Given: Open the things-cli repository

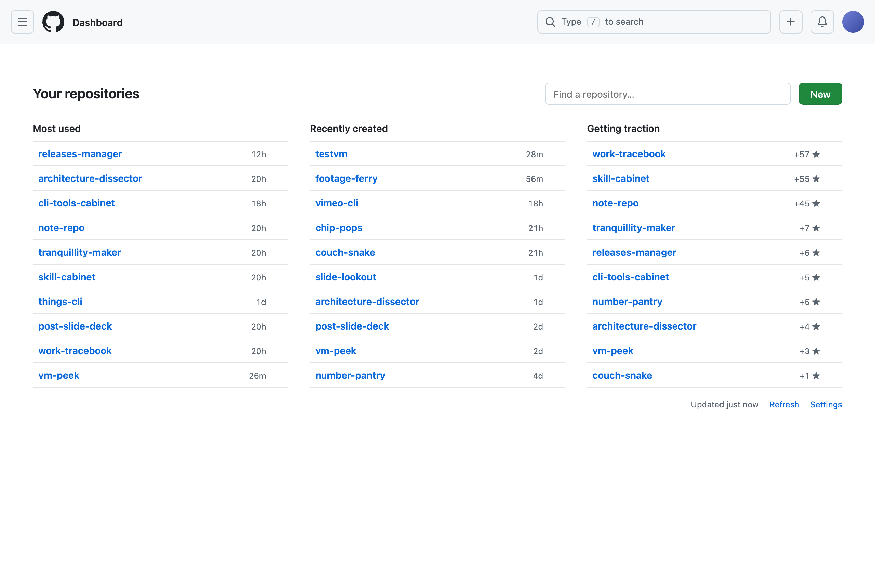Looking at the screenshot, I should point(60,302).
